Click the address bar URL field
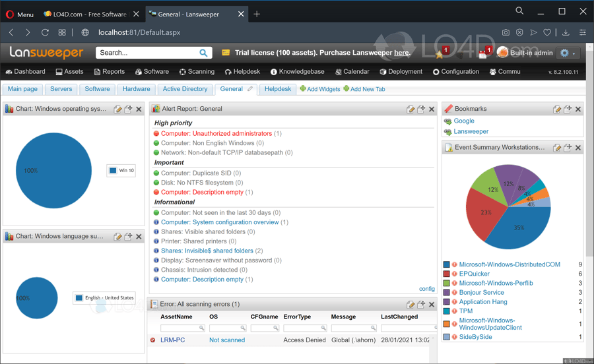 139,32
